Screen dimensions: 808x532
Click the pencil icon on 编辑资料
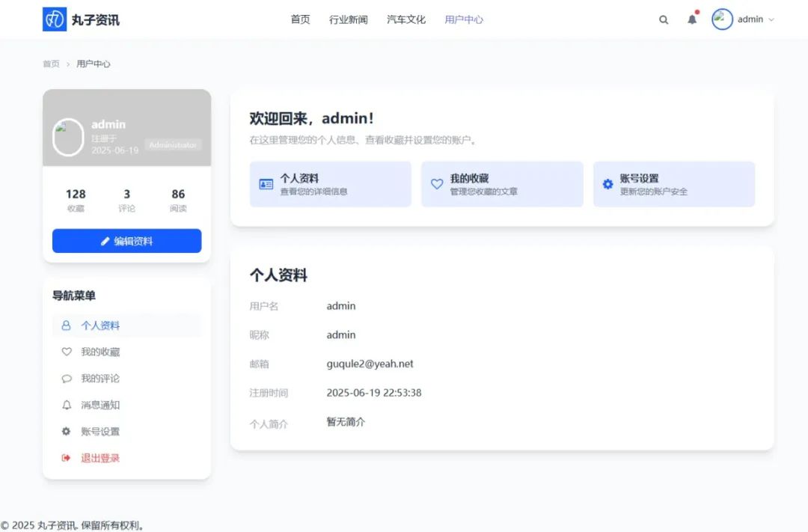(105, 241)
